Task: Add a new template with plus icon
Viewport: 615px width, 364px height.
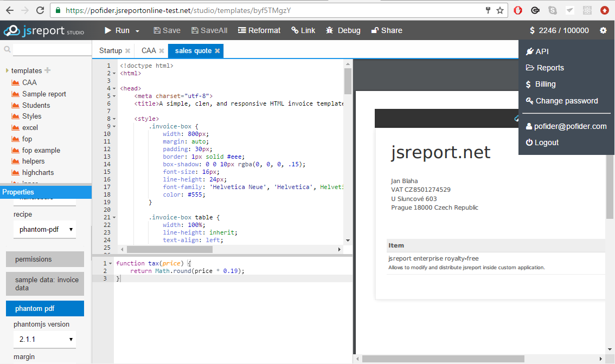Action: 48,70
